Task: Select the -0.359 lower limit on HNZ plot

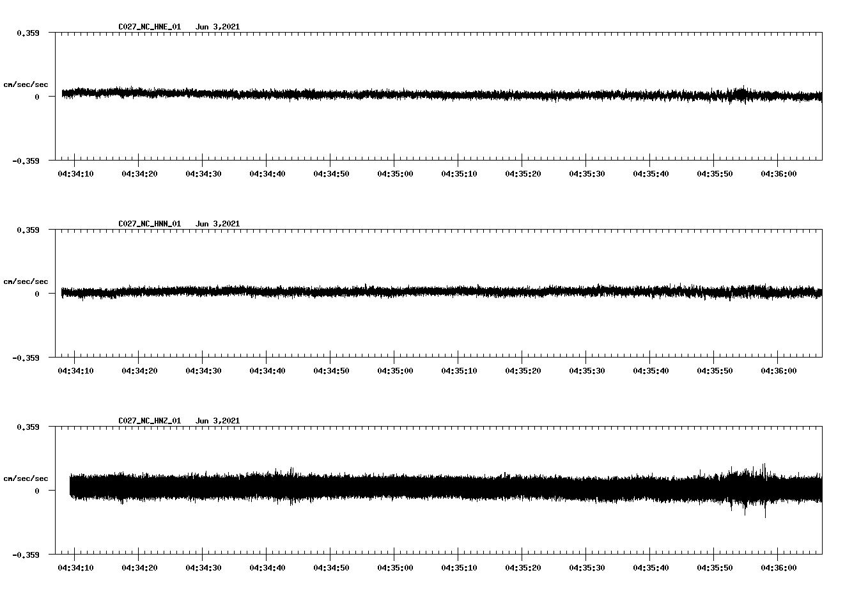Action: (x=26, y=555)
